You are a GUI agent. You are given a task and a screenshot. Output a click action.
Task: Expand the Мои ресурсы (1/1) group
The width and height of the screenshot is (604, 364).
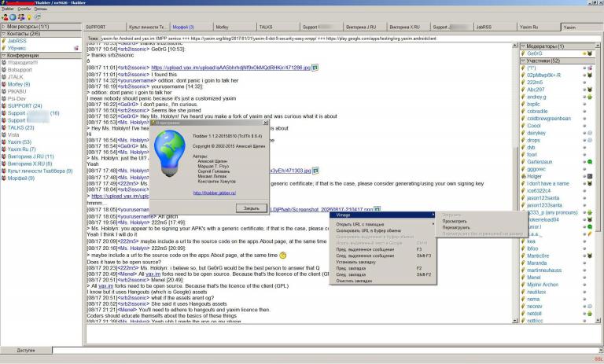point(3,27)
